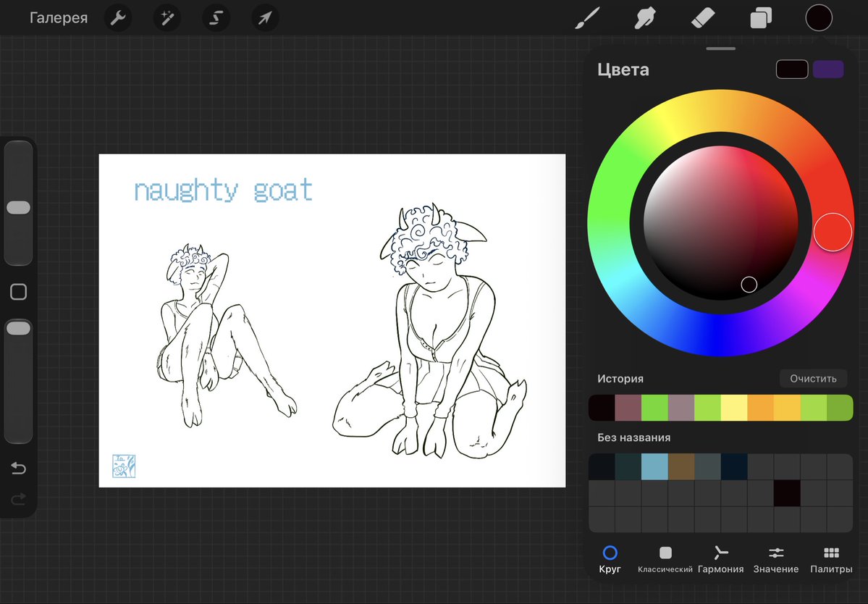Click the saturation disc picker reticle

[749, 285]
